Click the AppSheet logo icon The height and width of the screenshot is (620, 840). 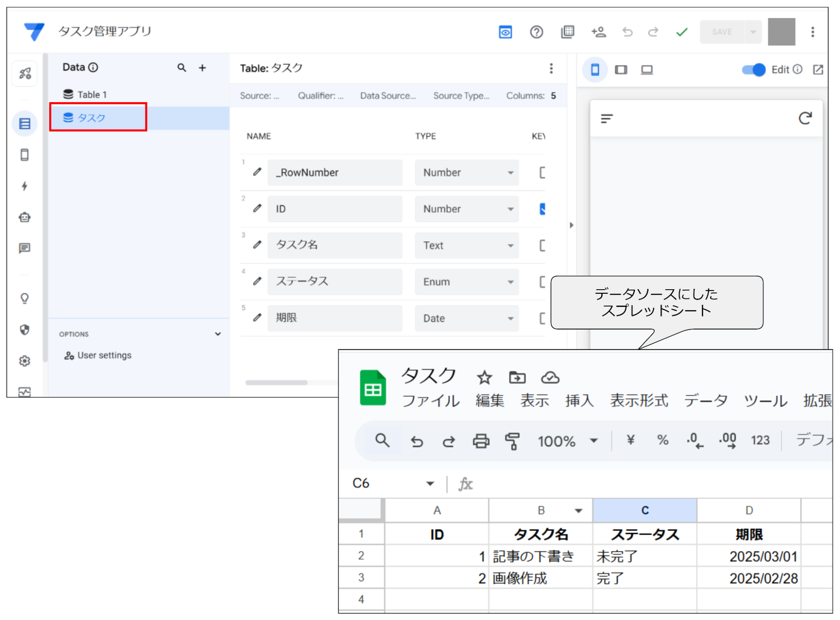(34, 32)
